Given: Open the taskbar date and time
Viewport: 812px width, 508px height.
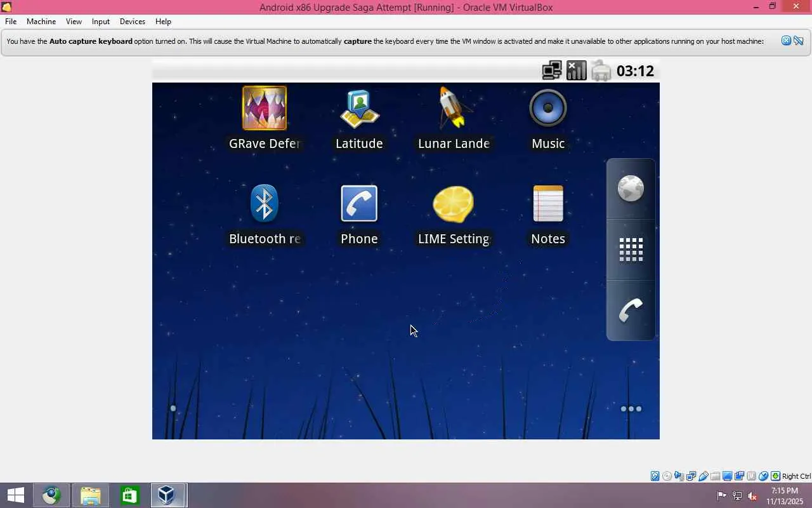Looking at the screenshot, I should 784,496.
